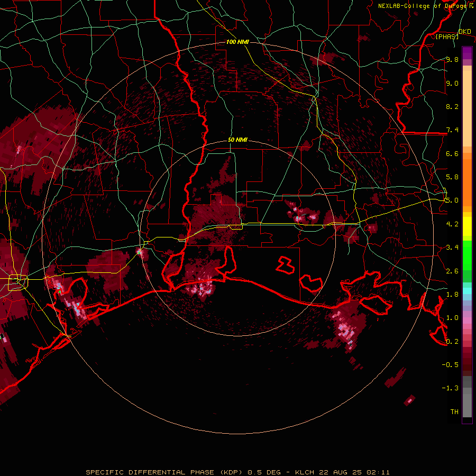
Task: Click the 5.0 scale value
Action: tap(452, 200)
